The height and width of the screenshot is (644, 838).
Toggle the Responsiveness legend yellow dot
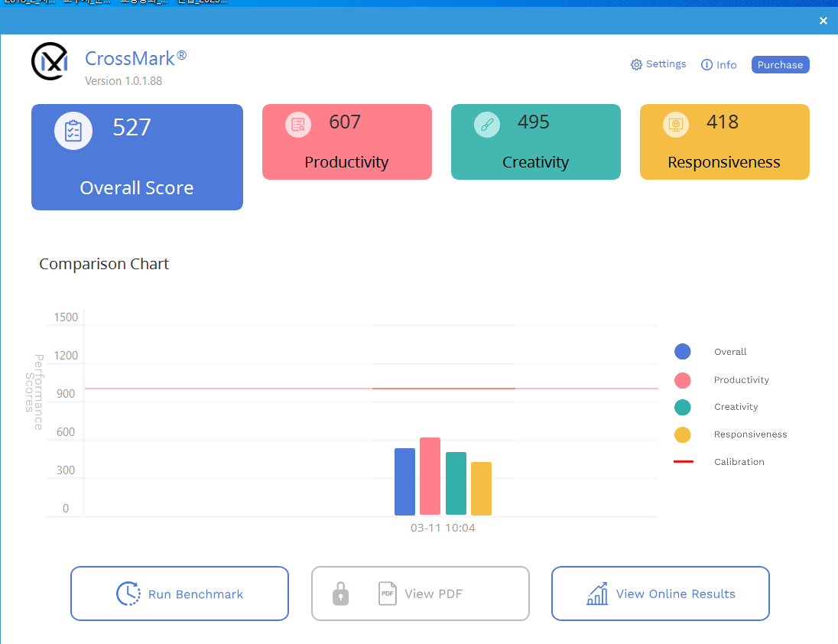point(683,434)
